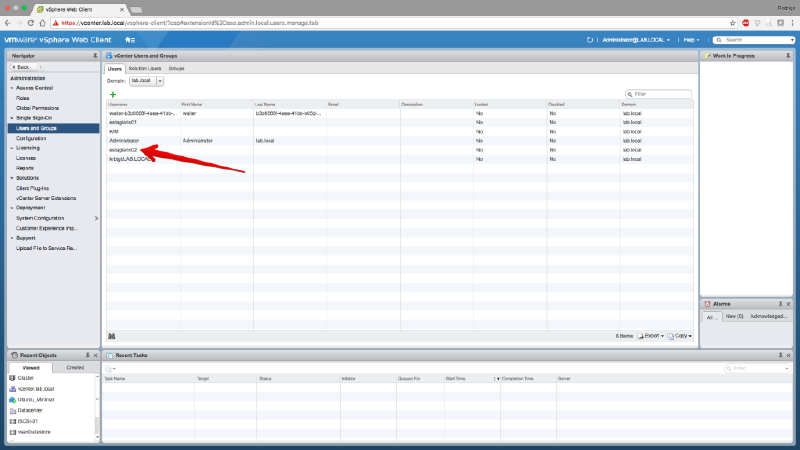This screenshot has width=800, height=450.
Task: Click the vSphere home menu icon
Action: (x=131, y=39)
